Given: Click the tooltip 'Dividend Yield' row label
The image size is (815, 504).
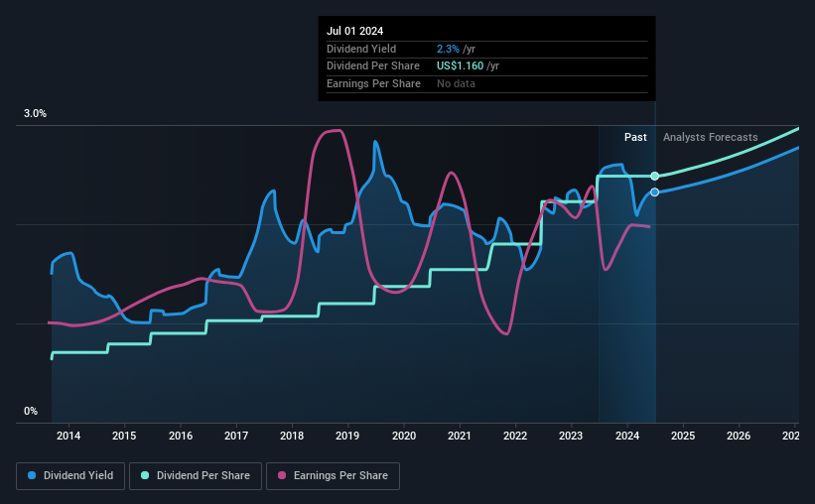Looking at the screenshot, I should pyautogui.click(x=361, y=49).
